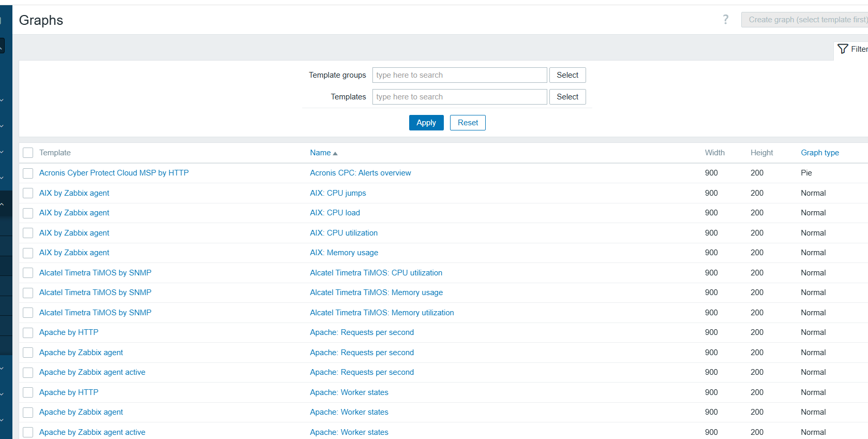
Task: Check the AIX: Memory usage row checkbox
Action: 28,253
